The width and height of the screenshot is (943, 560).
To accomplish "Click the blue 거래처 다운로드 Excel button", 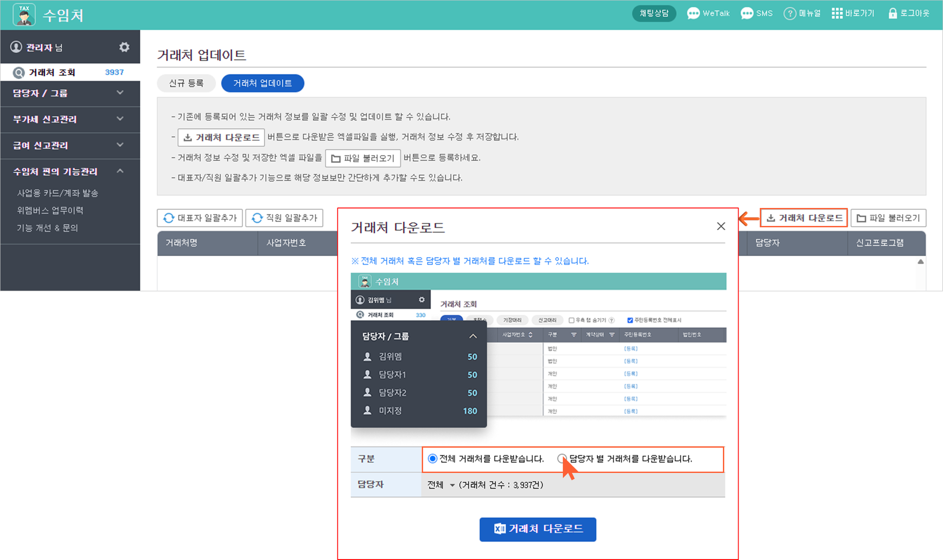I will (537, 529).
